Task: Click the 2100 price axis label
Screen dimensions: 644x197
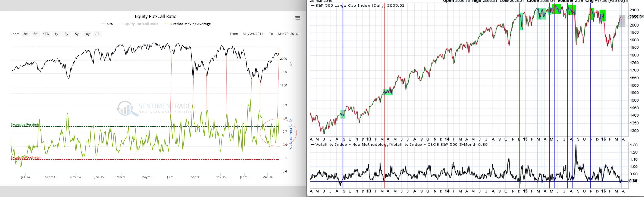Action: [x=634, y=10]
